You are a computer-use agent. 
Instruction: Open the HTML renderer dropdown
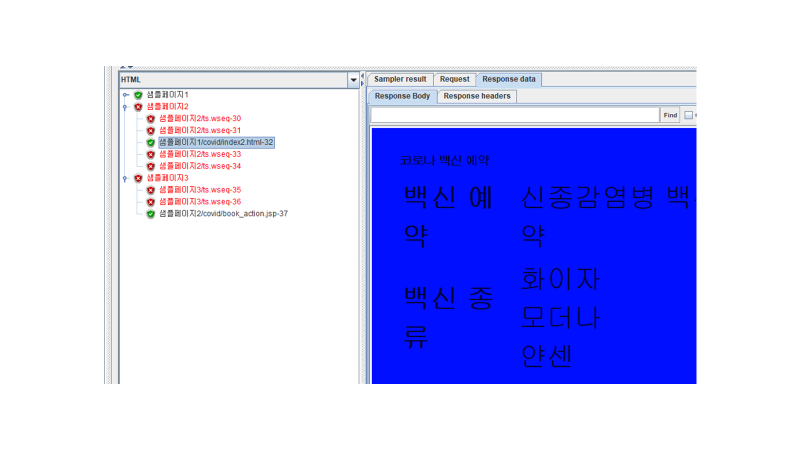click(353, 80)
